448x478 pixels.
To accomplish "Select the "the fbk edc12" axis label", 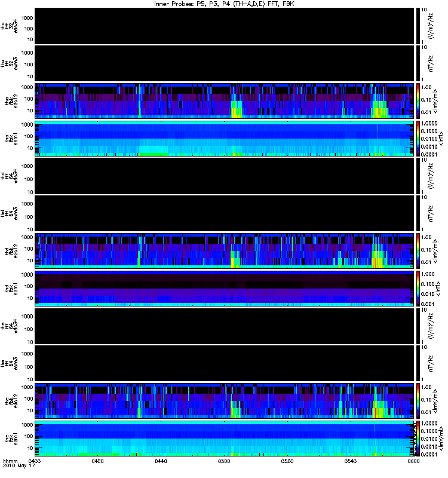I will tap(11, 401).
